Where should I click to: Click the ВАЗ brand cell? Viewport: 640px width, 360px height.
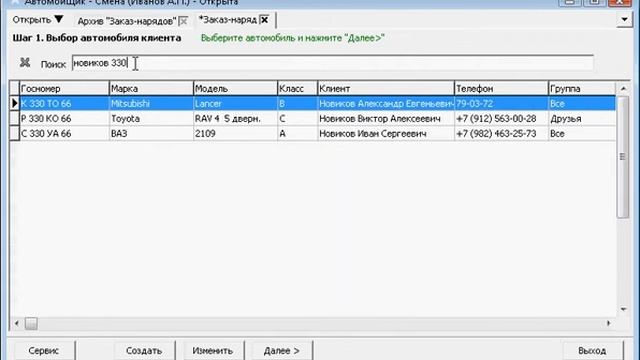(151, 133)
